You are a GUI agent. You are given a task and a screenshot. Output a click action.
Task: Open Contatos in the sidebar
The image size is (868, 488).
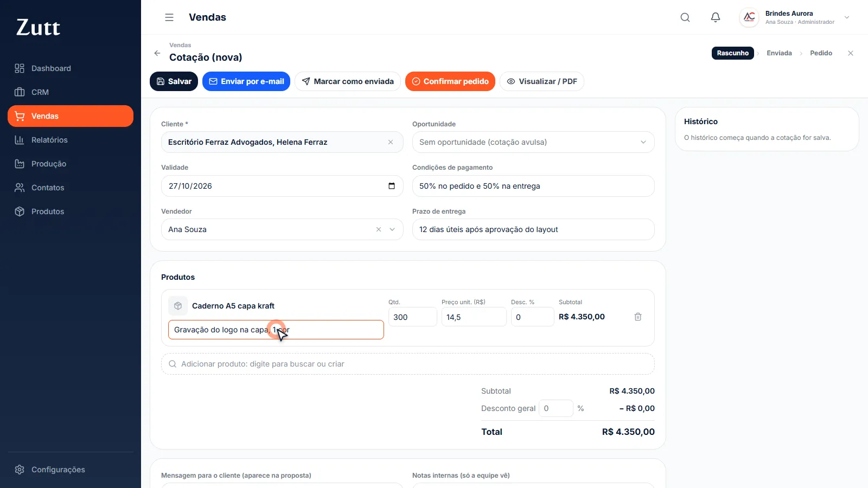pos(71,188)
